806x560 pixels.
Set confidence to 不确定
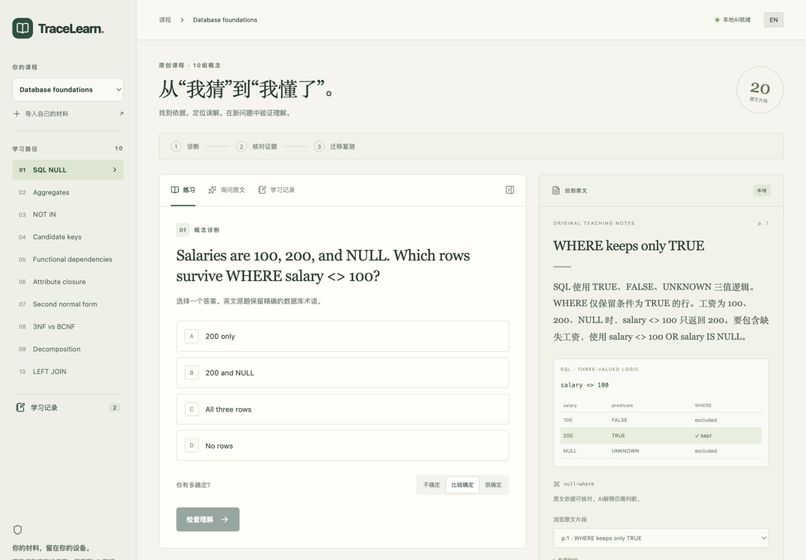(x=431, y=485)
